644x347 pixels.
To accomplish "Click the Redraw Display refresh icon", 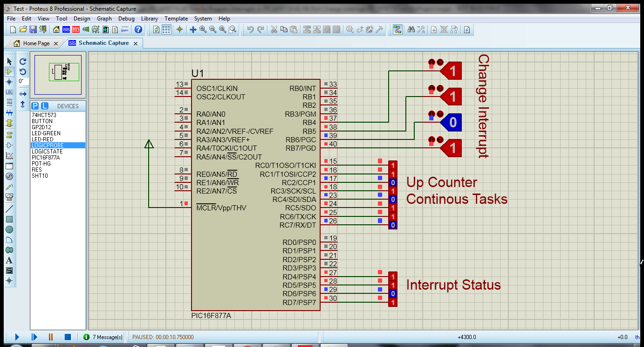I will (x=156, y=30).
